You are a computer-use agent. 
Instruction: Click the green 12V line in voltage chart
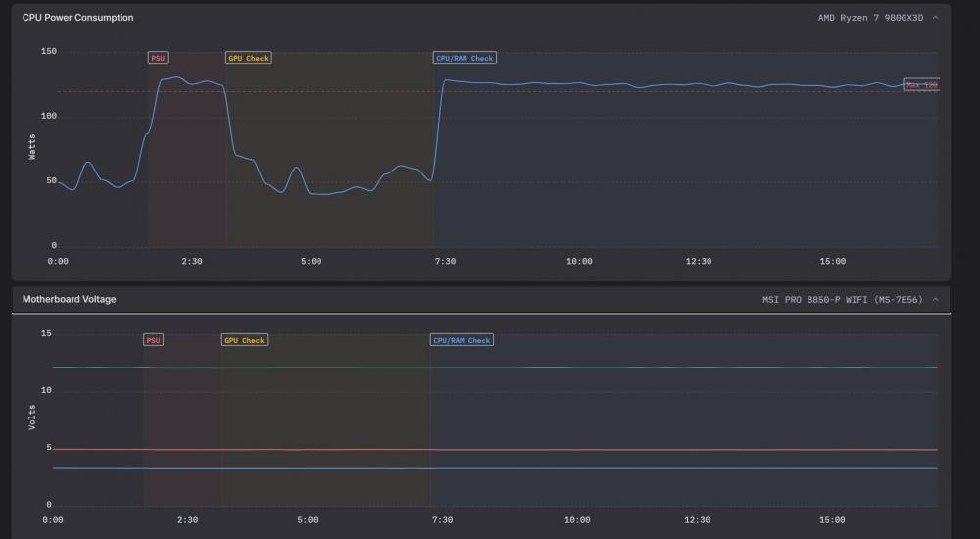495,367
